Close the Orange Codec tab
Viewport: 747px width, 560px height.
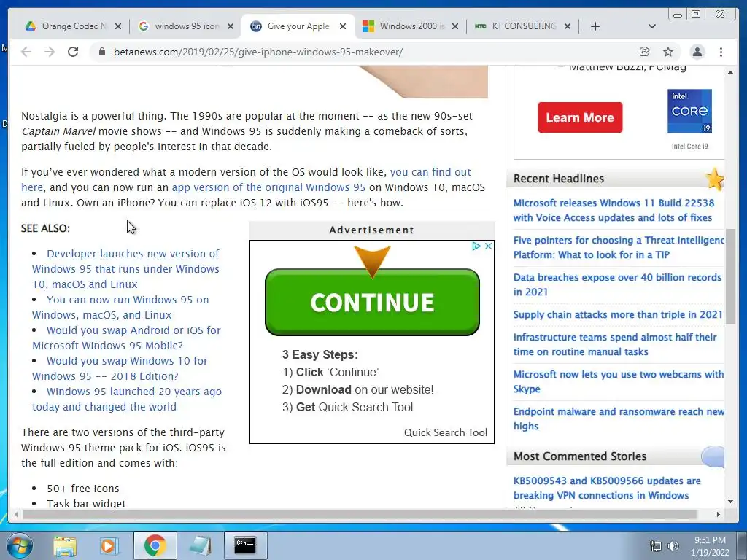(118, 26)
